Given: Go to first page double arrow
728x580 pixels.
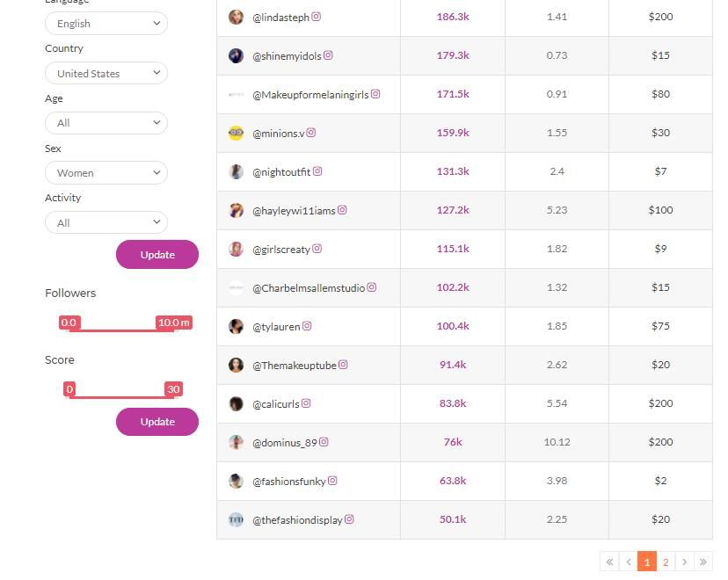Looking at the screenshot, I should (x=609, y=562).
